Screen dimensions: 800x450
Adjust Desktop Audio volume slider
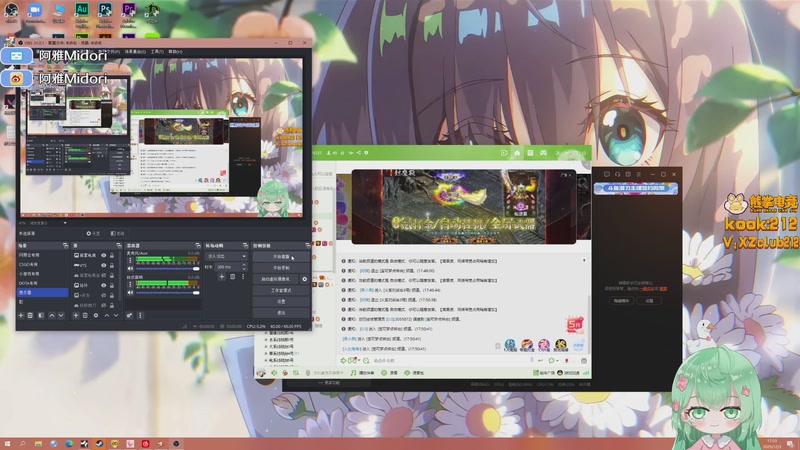166,293
